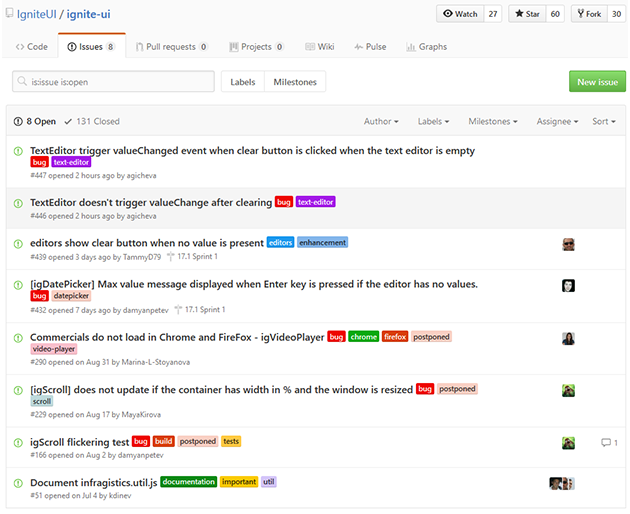
Task: Open the Document infragistics.util.js issue
Action: [93, 482]
